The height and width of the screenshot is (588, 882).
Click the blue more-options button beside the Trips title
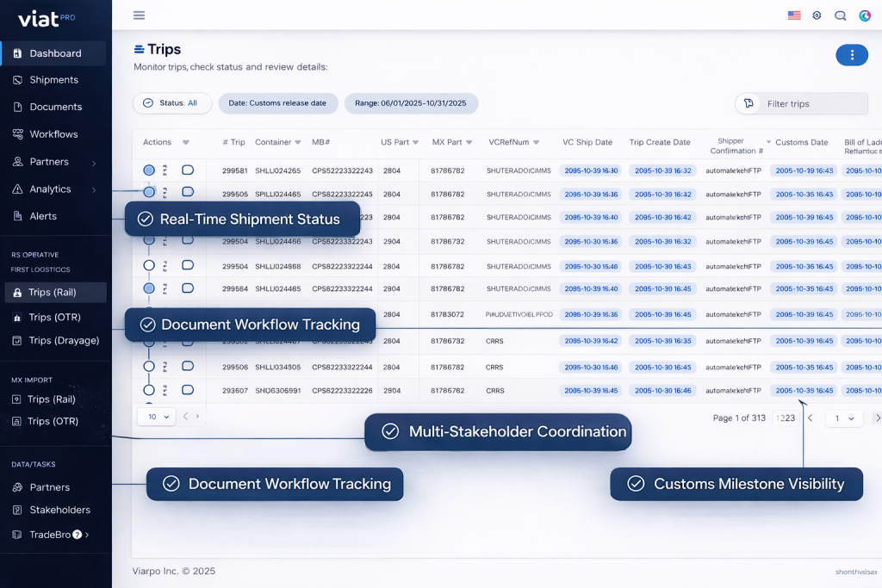tap(852, 55)
